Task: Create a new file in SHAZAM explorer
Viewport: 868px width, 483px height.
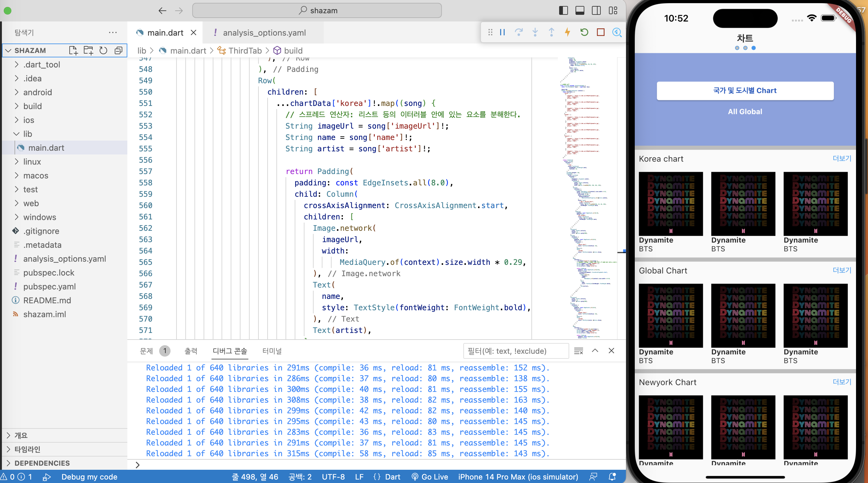Action: [73, 50]
